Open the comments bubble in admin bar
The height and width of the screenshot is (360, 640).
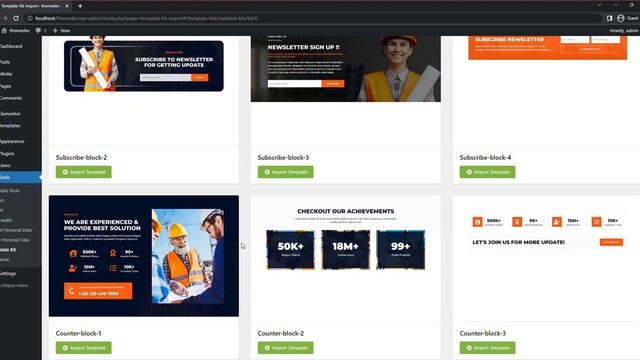(38, 31)
